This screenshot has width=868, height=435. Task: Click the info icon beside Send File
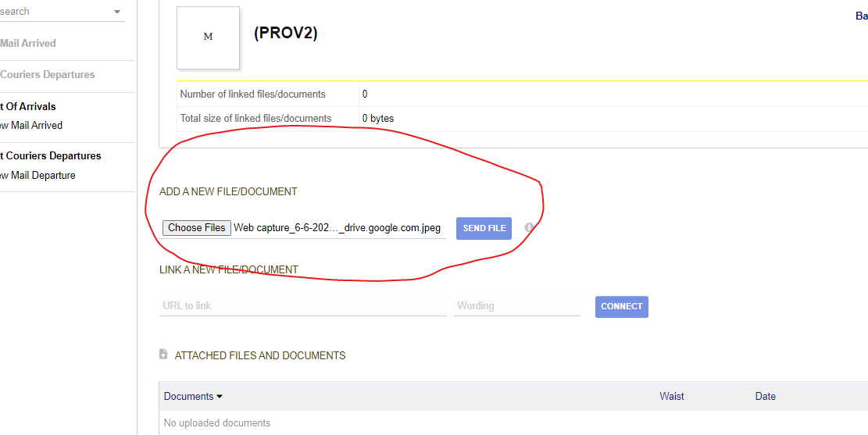529,227
